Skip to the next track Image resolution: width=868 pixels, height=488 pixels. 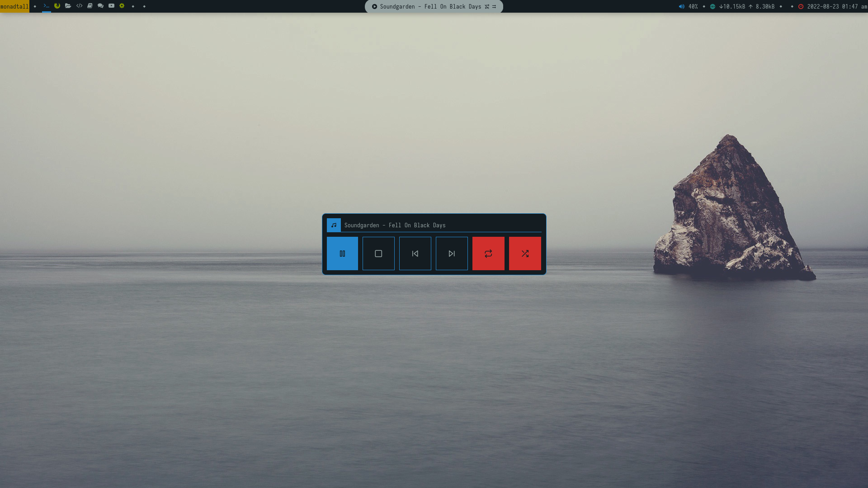tap(452, 253)
